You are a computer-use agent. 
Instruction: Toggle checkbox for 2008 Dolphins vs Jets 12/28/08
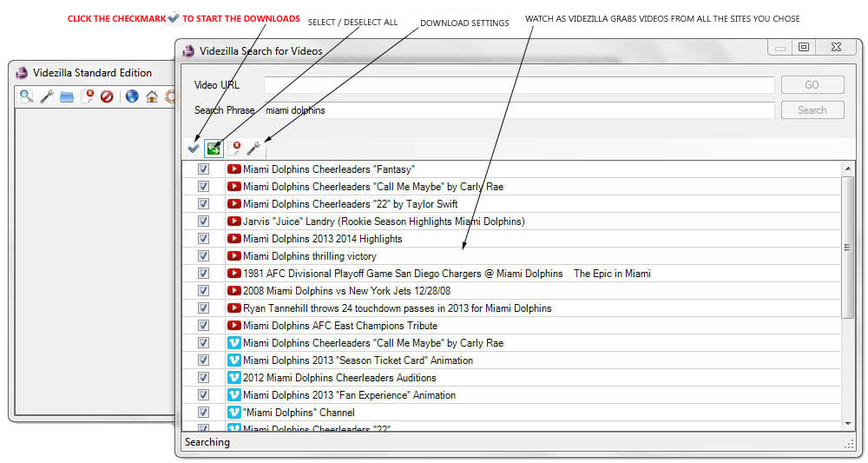tap(204, 291)
